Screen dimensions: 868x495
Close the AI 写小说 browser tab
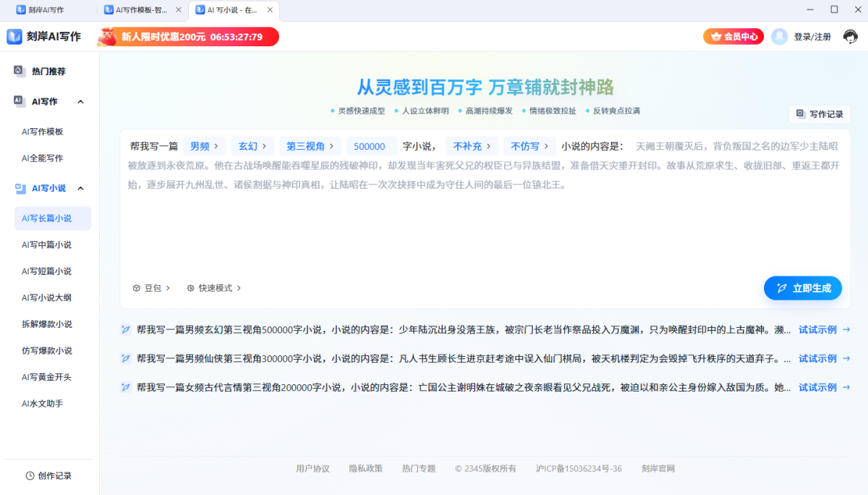[x=270, y=10]
